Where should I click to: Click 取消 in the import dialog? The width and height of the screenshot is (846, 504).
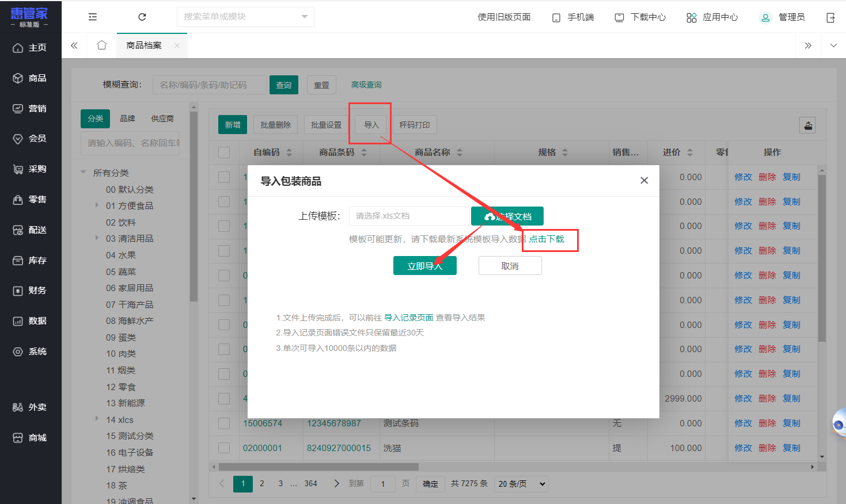(x=510, y=266)
